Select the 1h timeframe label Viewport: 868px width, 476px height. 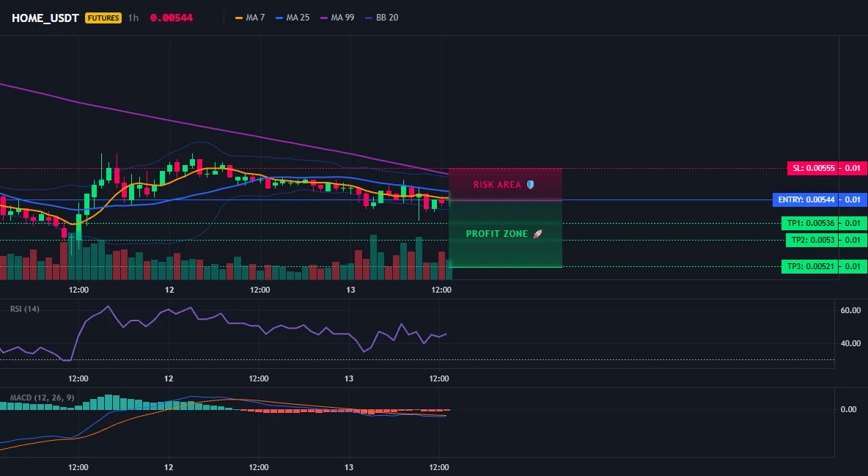133,18
